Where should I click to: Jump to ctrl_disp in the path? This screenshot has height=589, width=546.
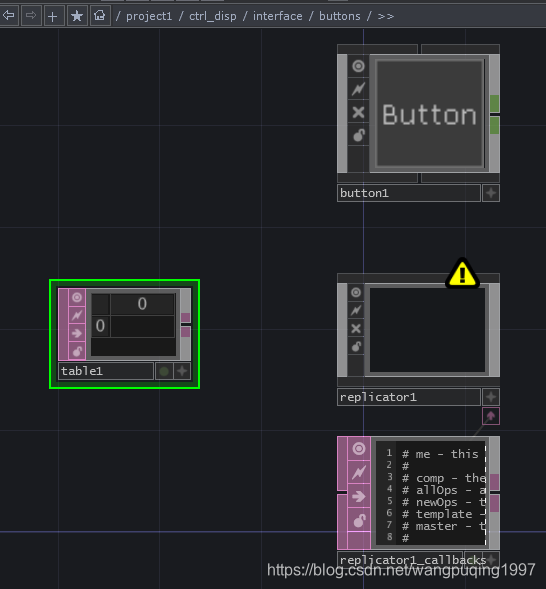pyautogui.click(x=213, y=16)
